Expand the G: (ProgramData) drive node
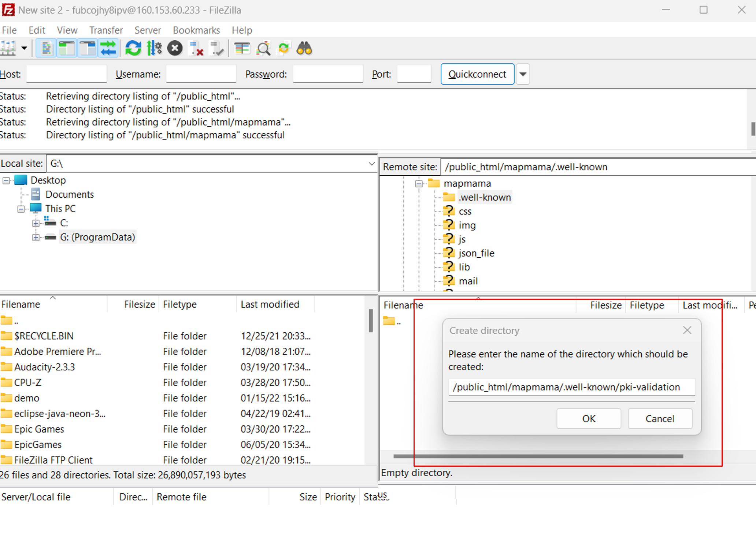This screenshot has height=534, width=756. 36,237
